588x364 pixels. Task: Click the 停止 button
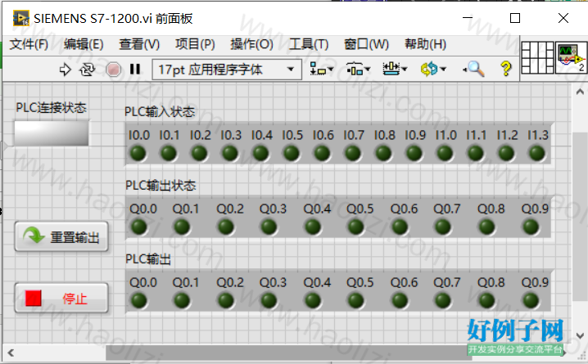[61, 298]
